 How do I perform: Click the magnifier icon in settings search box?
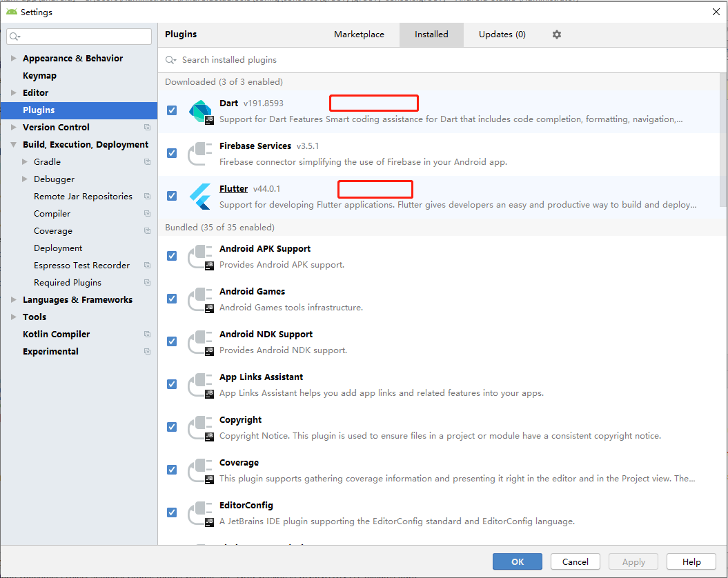coord(15,37)
